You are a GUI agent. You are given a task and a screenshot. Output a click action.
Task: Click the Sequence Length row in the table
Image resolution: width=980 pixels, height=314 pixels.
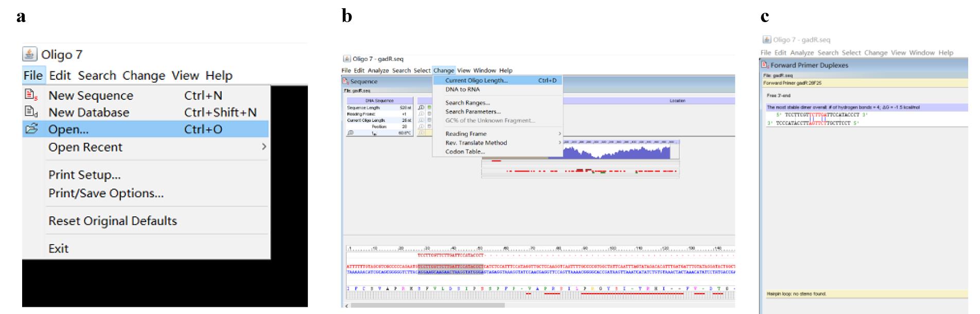(379, 108)
